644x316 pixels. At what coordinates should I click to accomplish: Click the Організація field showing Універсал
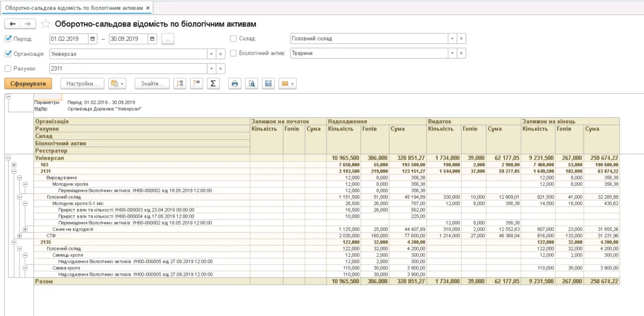(128, 54)
